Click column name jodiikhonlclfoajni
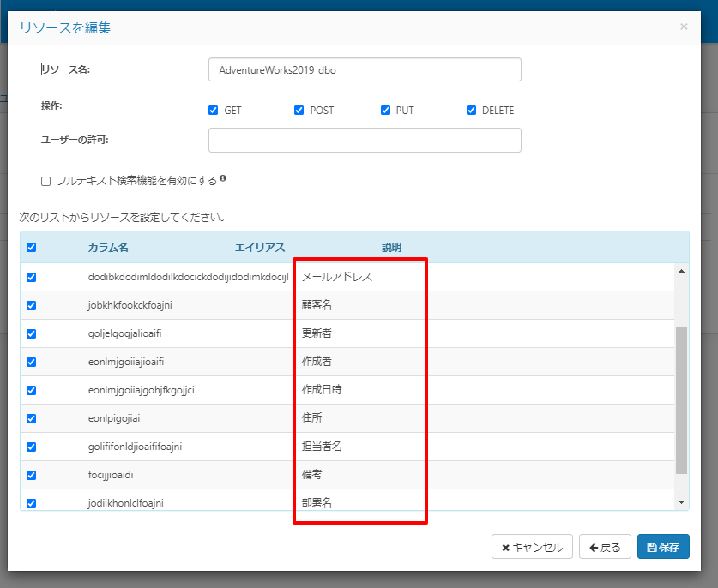Viewport: 718px width, 588px height. pos(125,503)
